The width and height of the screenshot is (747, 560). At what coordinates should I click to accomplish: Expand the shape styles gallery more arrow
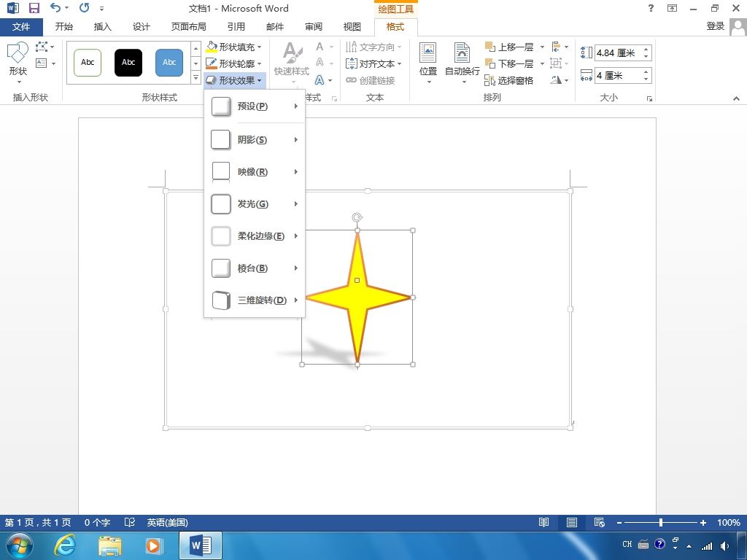point(196,77)
